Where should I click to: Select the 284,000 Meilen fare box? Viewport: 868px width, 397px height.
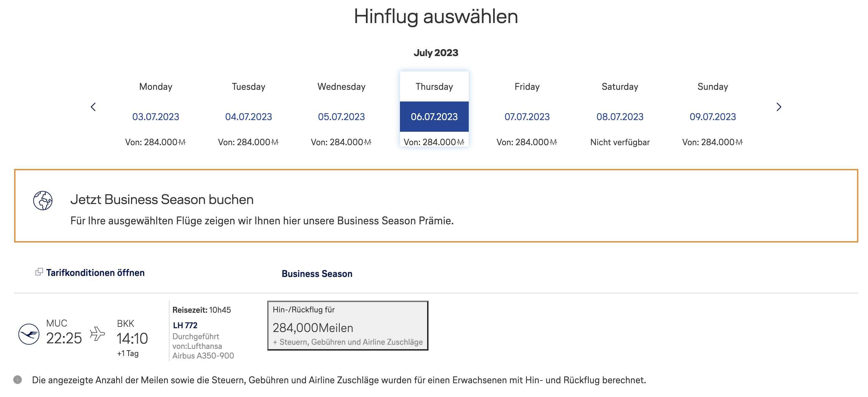pos(347,325)
